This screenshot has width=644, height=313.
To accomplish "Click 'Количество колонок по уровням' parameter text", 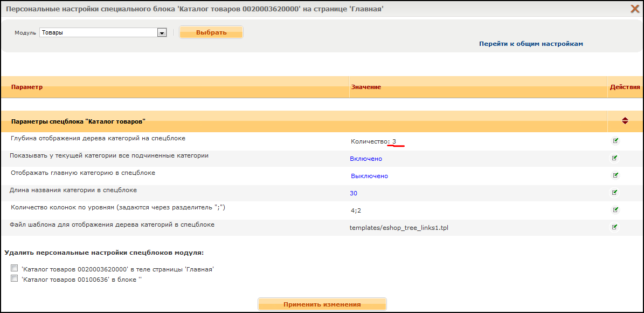I will pos(118,208).
